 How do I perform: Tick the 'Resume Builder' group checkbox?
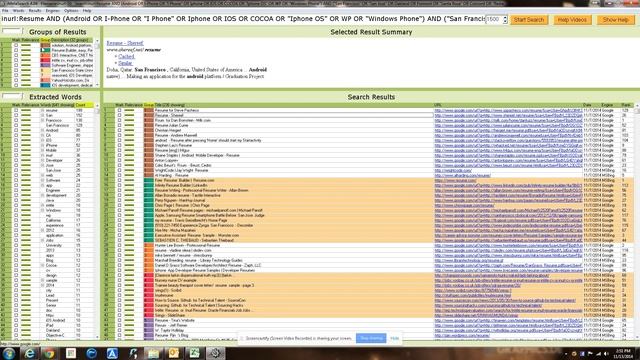16,50
